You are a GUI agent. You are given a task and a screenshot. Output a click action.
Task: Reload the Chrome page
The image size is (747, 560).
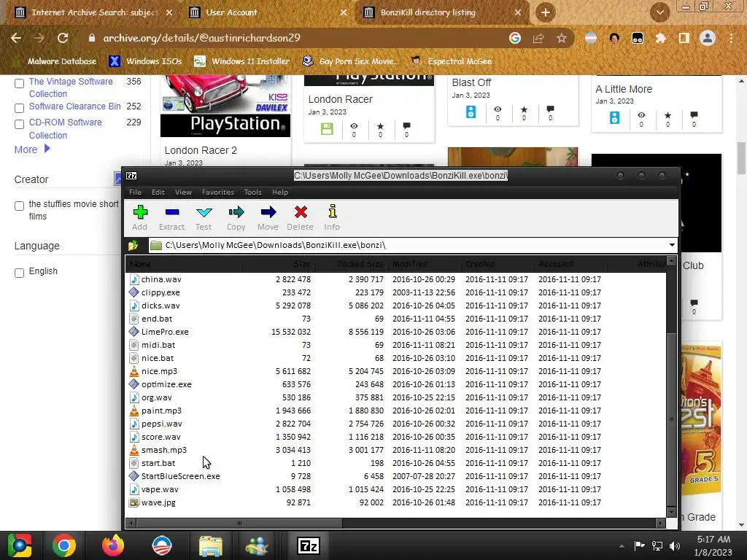click(x=63, y=38)
